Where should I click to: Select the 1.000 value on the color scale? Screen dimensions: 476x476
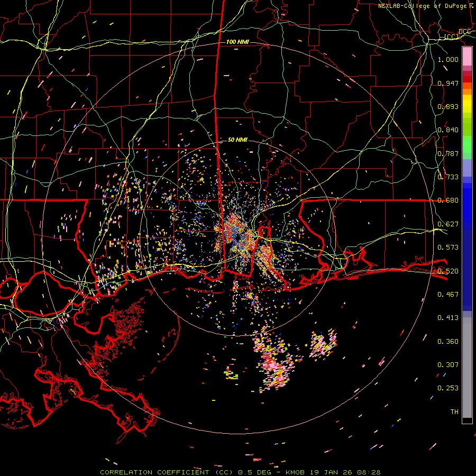pos(448,59)
